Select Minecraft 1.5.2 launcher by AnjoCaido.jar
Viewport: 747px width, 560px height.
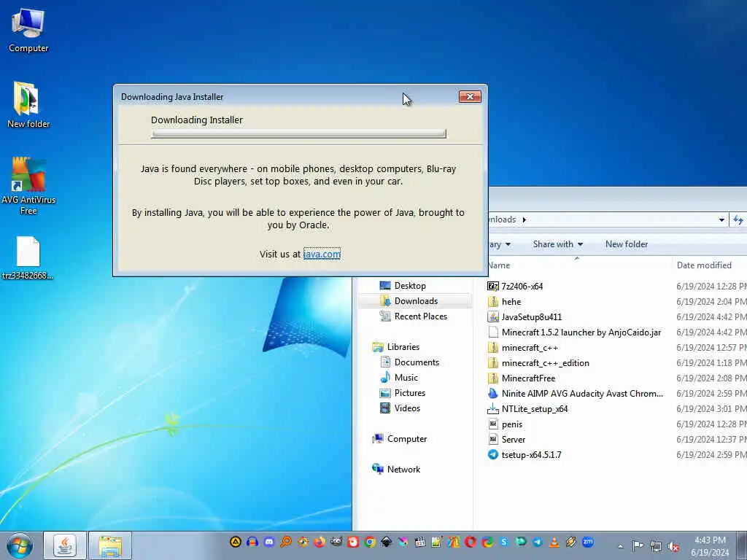[575, 332]
